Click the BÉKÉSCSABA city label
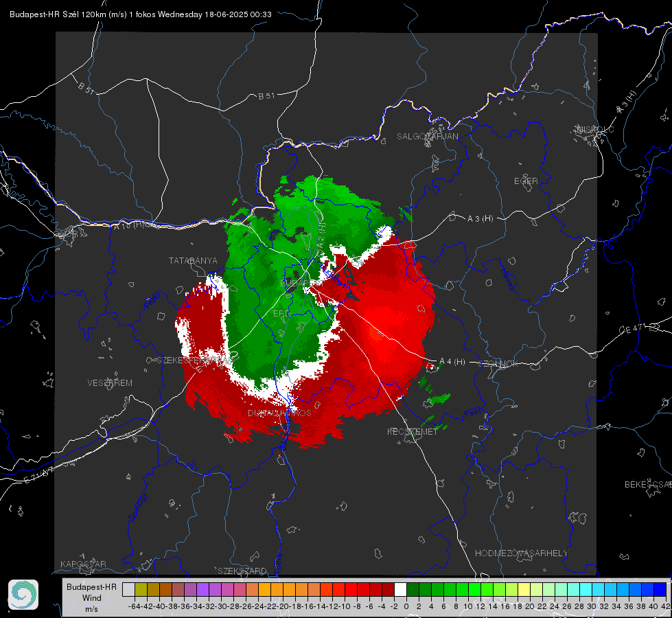The width and height of the screenshot is (672, 618). click(648, 485)
